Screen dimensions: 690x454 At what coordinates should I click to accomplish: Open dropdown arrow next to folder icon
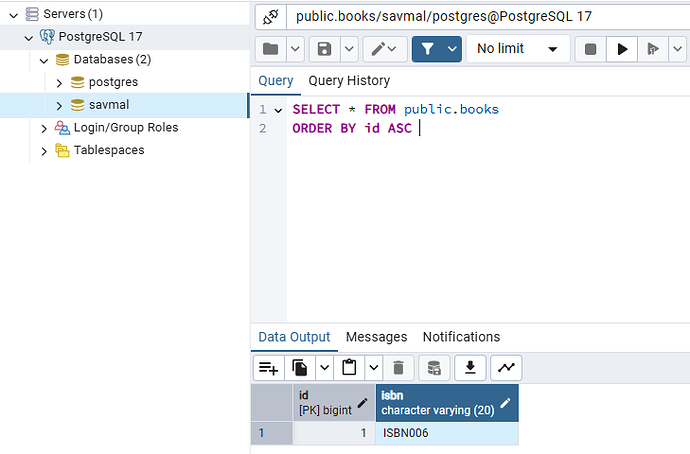tap(295, 49)
